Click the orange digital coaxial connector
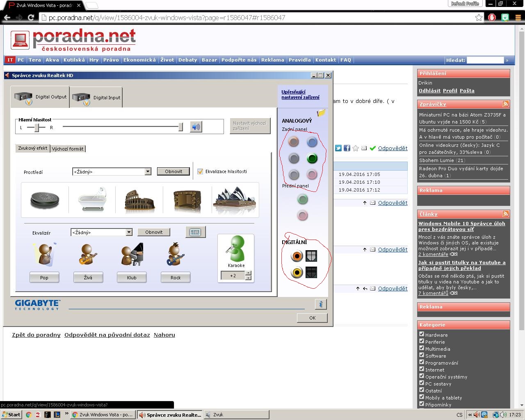The width and height of the screenshot is (525, 420). click(x=297, y=256)
